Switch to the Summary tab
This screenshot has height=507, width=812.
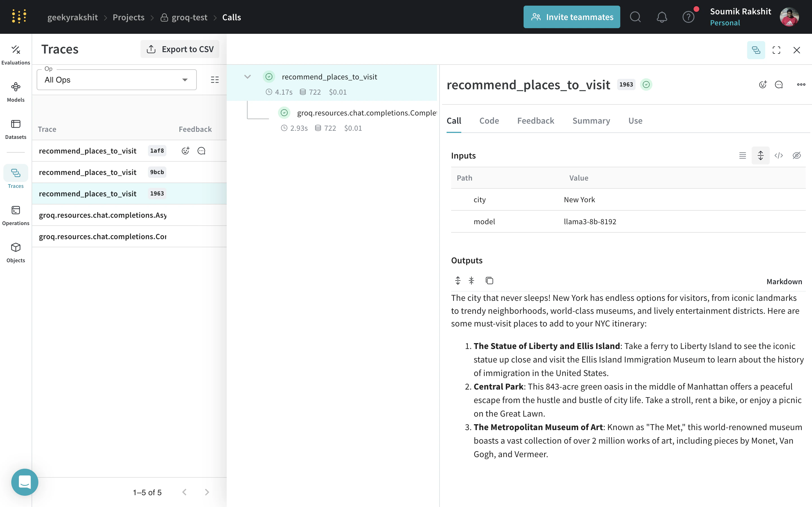591,121
